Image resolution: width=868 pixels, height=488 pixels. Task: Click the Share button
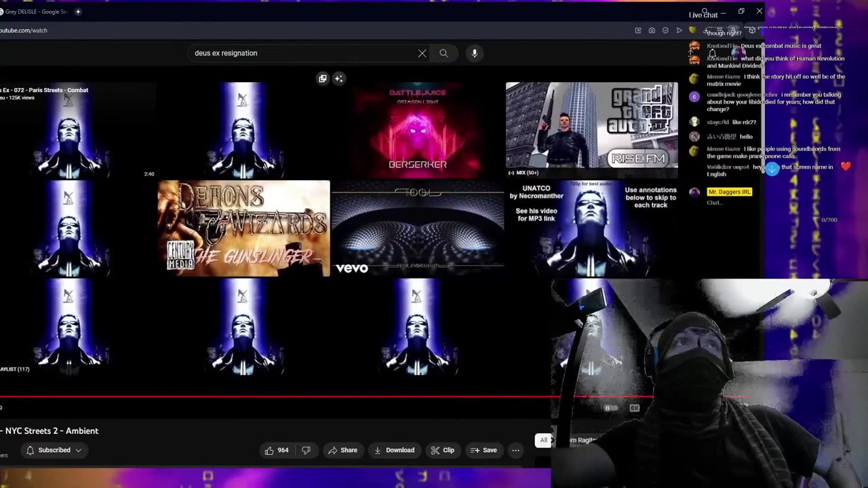point(342,450)
